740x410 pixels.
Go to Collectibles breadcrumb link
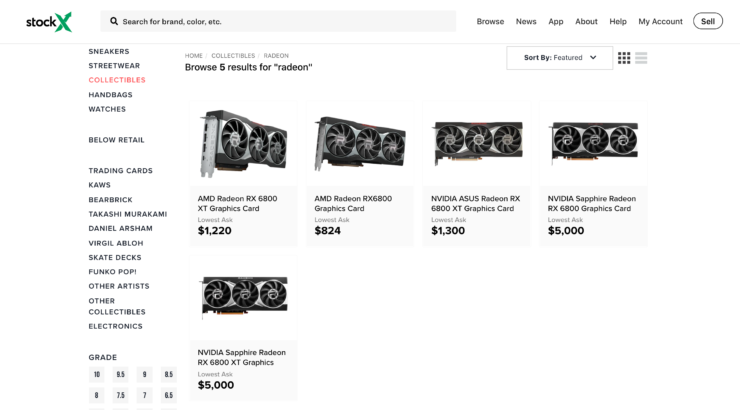tap(233, 56)
